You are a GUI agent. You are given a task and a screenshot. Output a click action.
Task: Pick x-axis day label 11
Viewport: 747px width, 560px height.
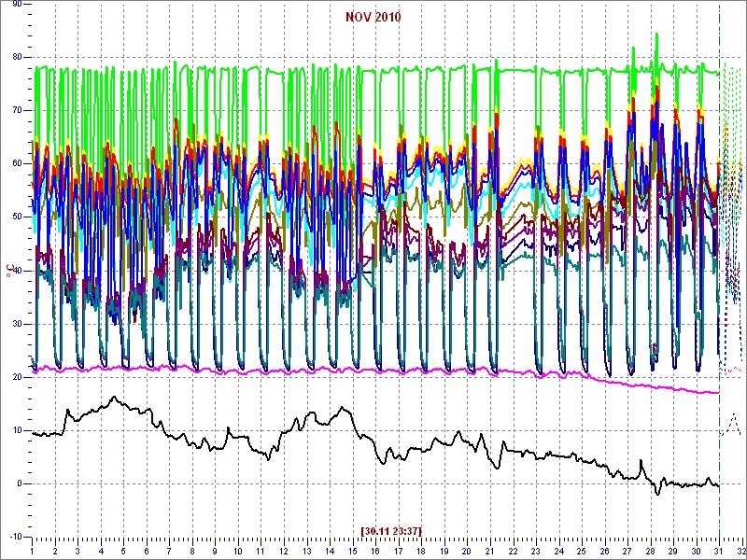tap(261, 551)
